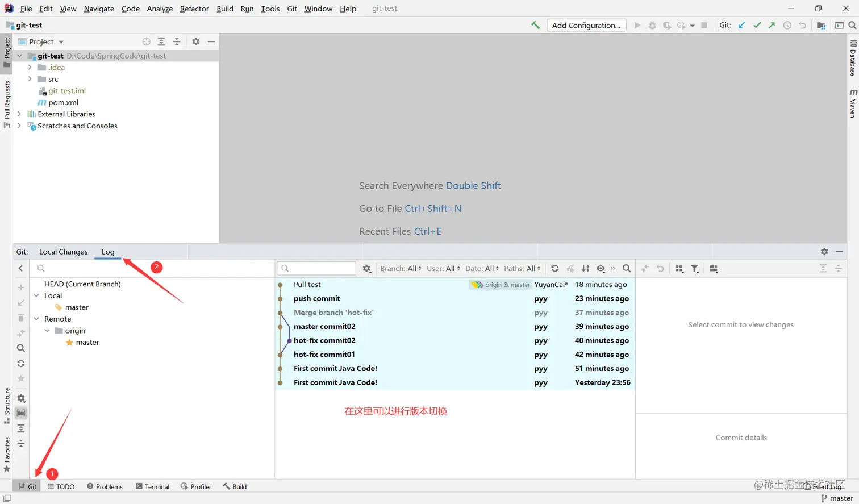Hide the Project panel with minus icon
859x504 pixels.
click(211, 41)
